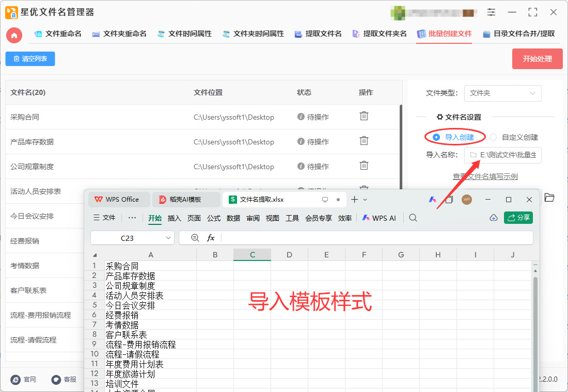Open the 会员专享 ribbon tab
Image resolution: width=568 pixels, height=392 pixels.
coord(319,218)
